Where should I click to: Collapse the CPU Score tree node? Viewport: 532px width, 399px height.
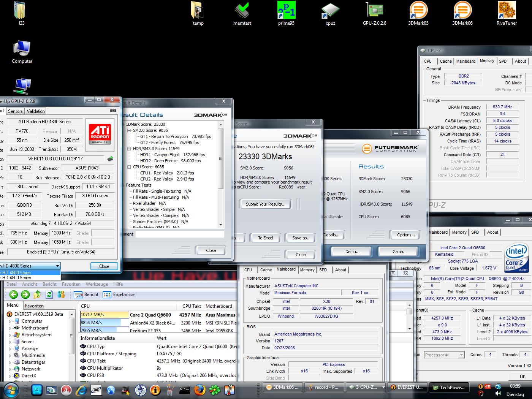(129, 167)
